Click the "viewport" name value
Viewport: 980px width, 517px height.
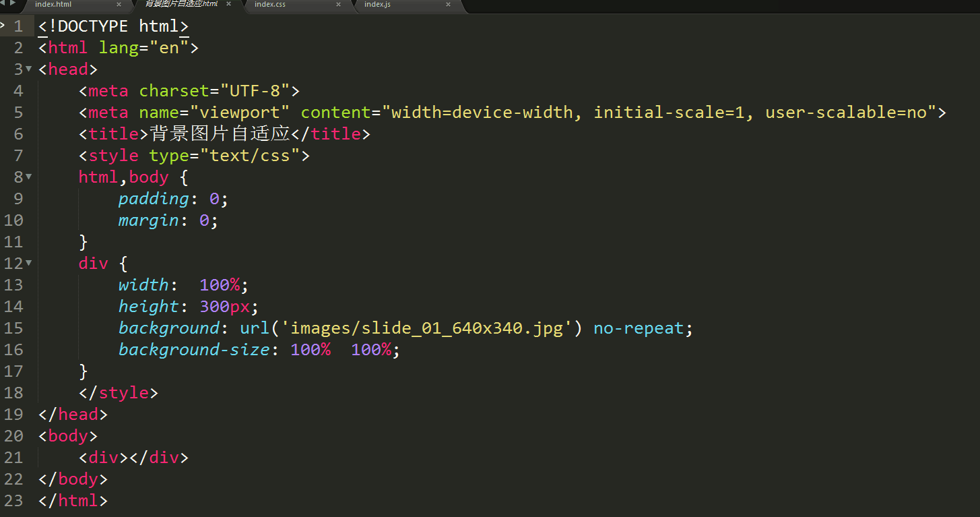[240, 113]
